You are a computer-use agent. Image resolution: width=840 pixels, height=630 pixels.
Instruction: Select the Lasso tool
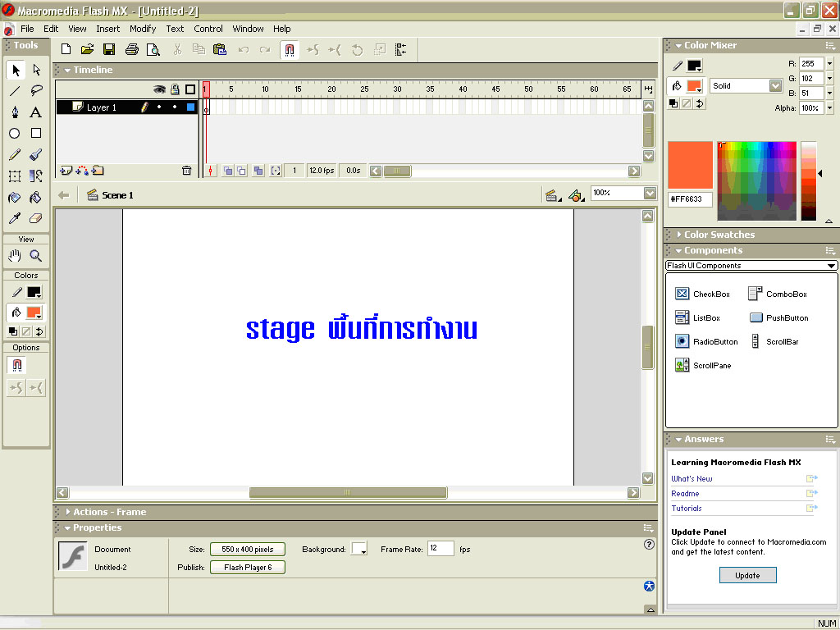tap(36, 90)
